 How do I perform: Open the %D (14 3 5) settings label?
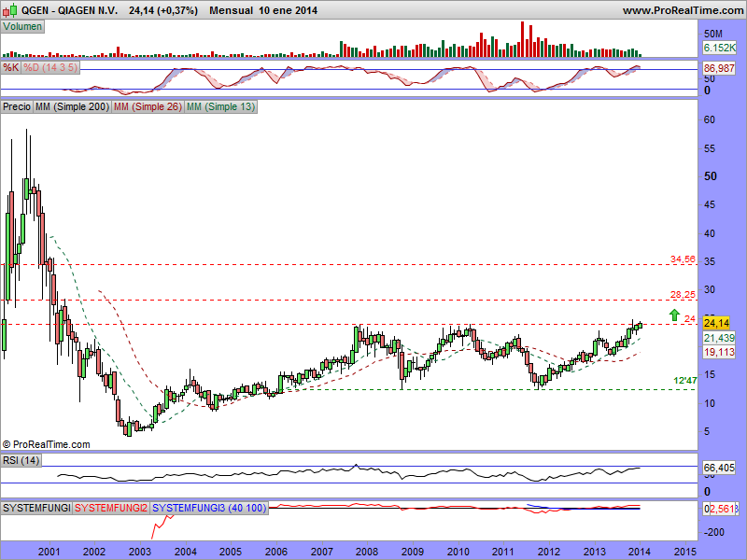[x=50, y=67]
